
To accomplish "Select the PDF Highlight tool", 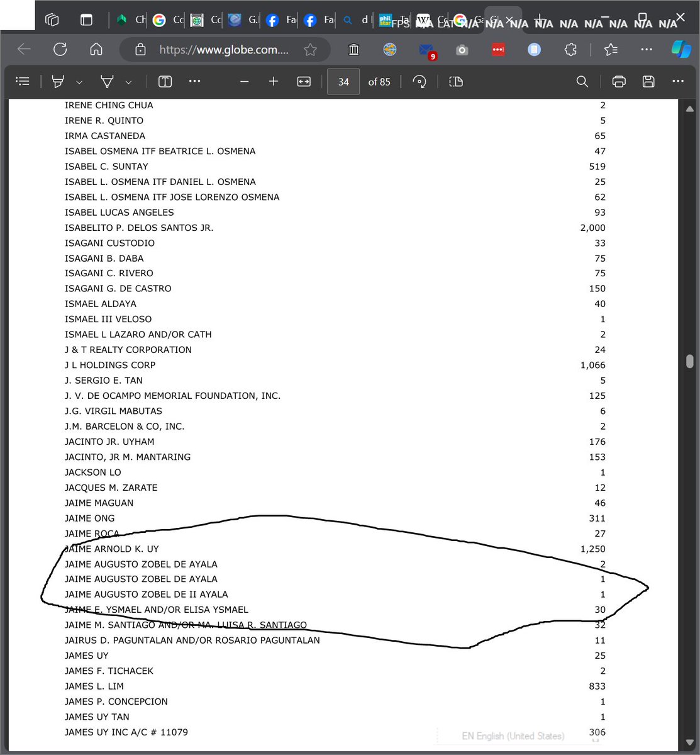I will [58, 81].
